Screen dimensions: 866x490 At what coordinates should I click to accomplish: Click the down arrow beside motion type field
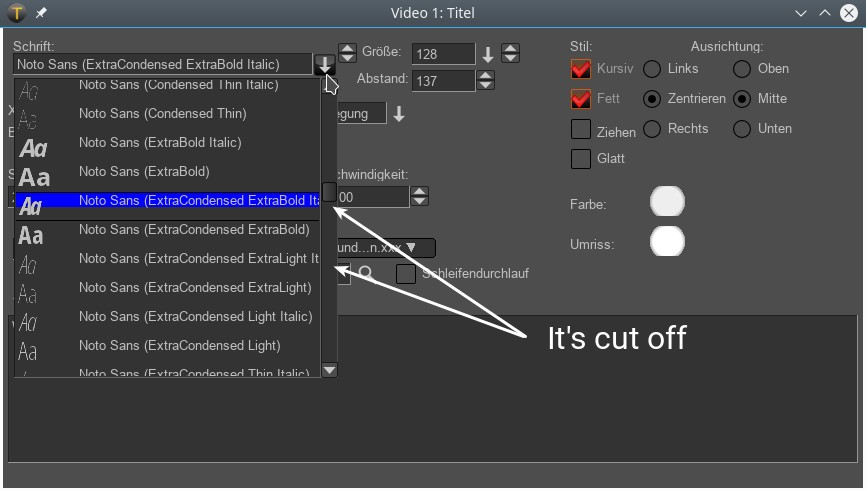coord(399,114)
